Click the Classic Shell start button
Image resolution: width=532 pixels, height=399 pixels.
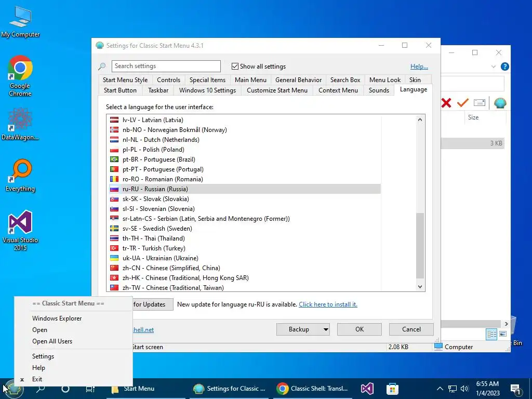[x=14, y=389]
